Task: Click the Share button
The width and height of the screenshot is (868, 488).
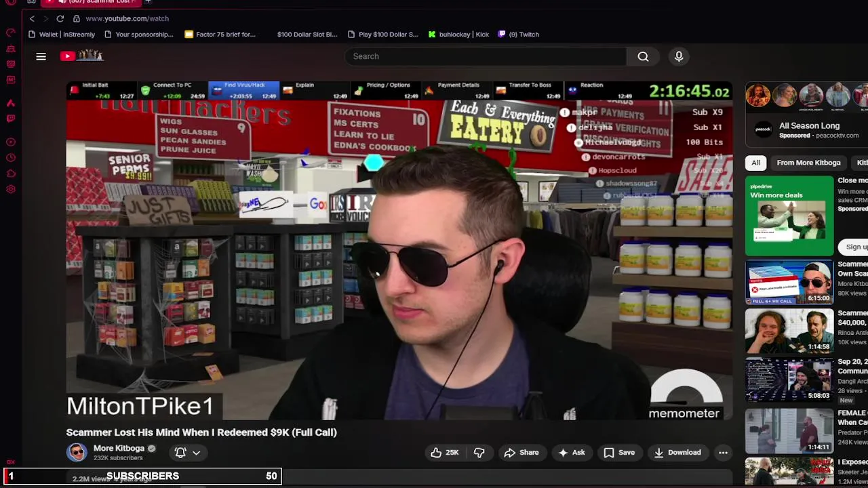Action: click(521, 452)
